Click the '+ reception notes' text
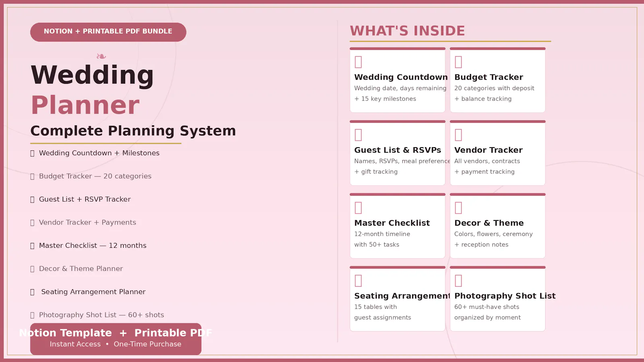The image size is (644, 362). click(x=481, y=245)
